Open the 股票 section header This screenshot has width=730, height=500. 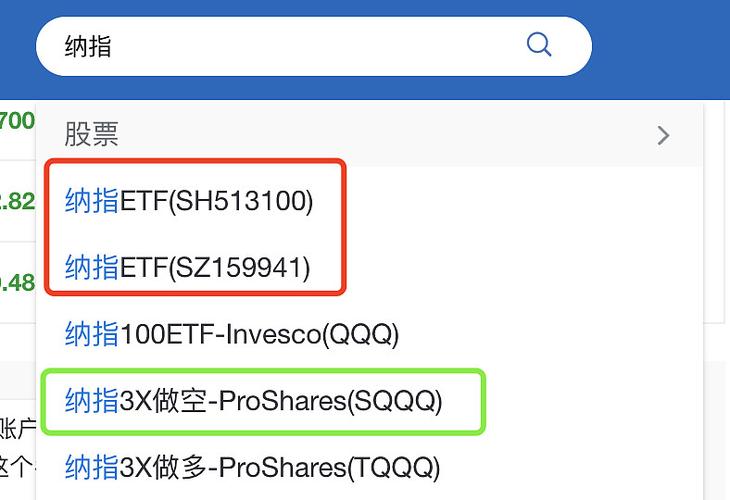click(x=92, y=135)
